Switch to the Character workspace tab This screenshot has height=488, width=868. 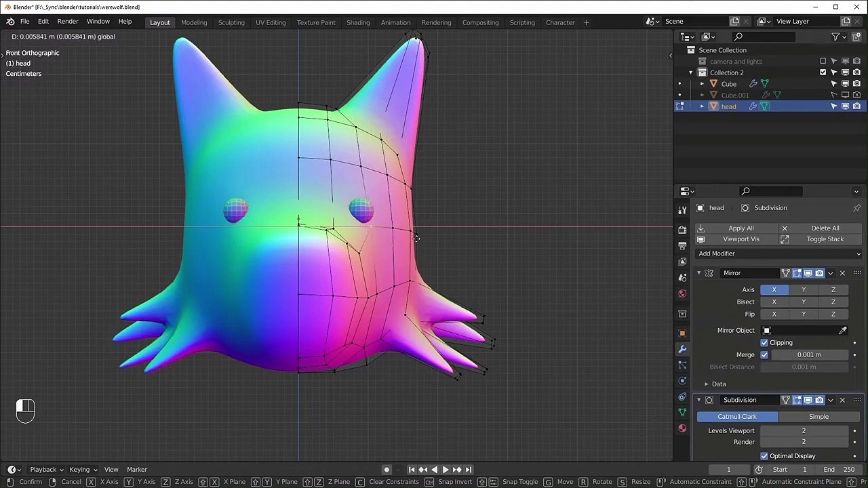[x=560, y=22]
